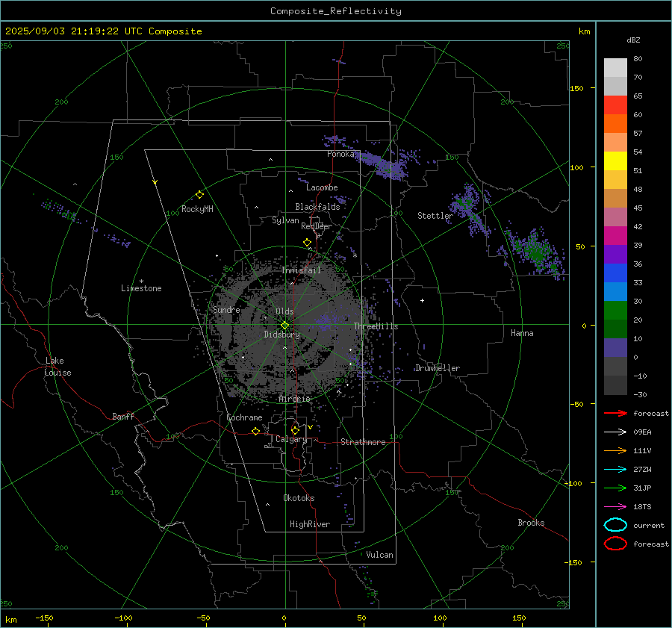Click the yellow radar-site diamond between Olds and Didsbury
Viewport: 672px width, 628px height.
point(284,326)
